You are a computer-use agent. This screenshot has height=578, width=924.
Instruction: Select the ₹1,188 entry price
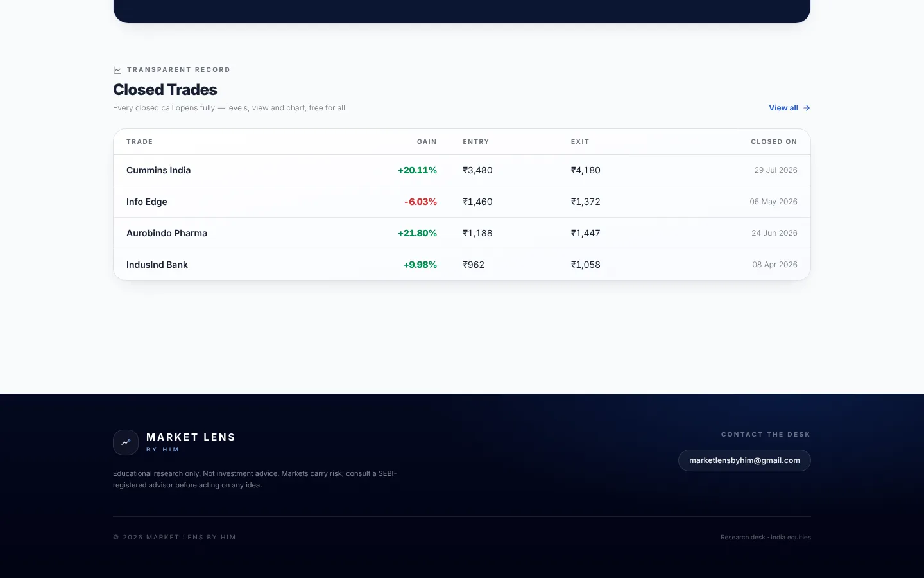pyautogui.click(x=477, y=233)
